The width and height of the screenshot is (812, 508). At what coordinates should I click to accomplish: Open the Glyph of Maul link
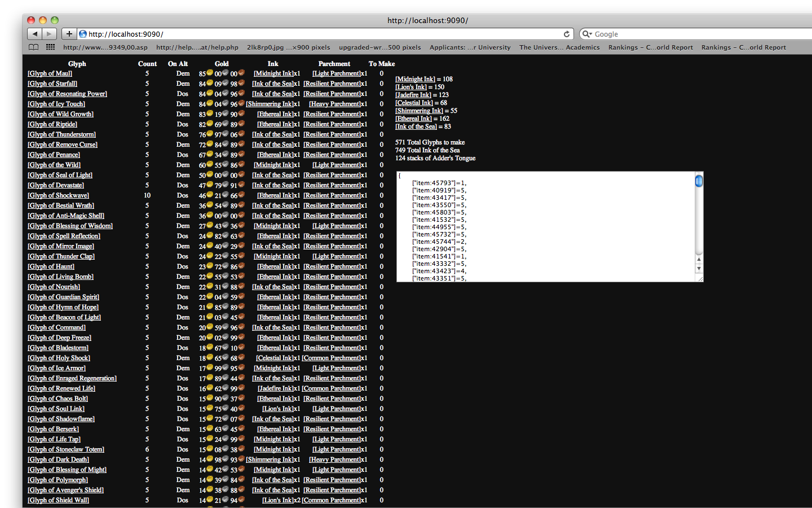point(50,73)
